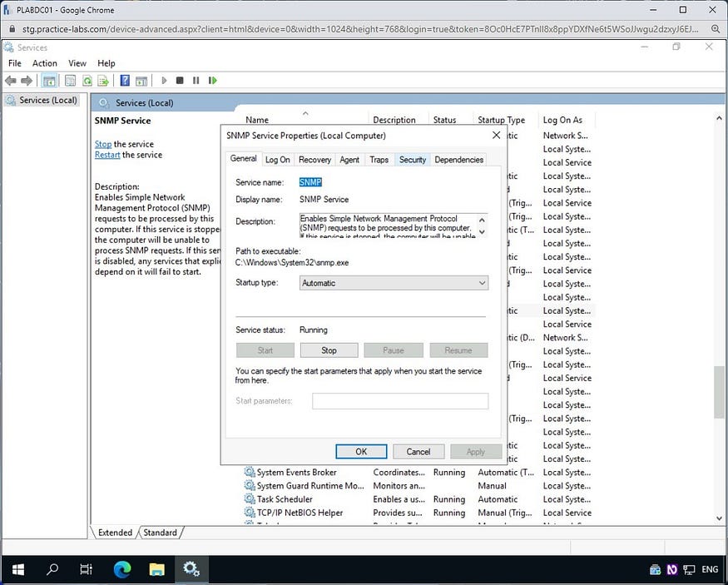This screenshot has width=728, height=585.
Task: Click the Chrome zoom magnifier icon in address bar
Action: [716, 29]
